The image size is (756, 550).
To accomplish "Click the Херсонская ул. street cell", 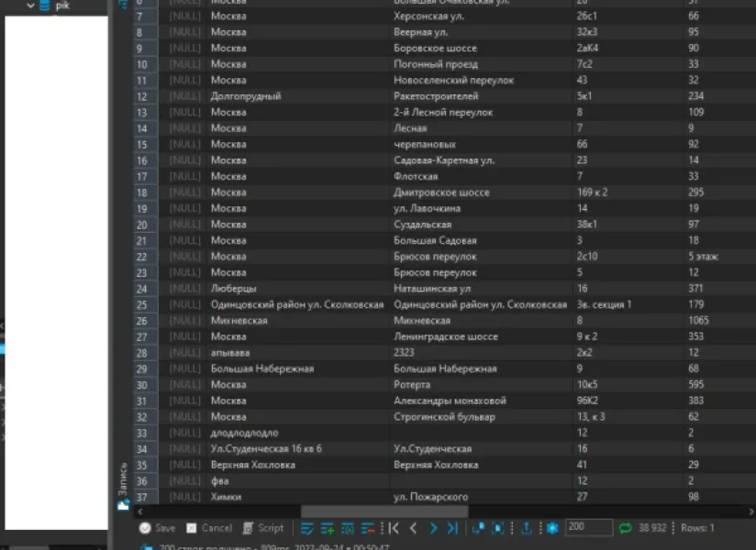I will click(481, 16).
